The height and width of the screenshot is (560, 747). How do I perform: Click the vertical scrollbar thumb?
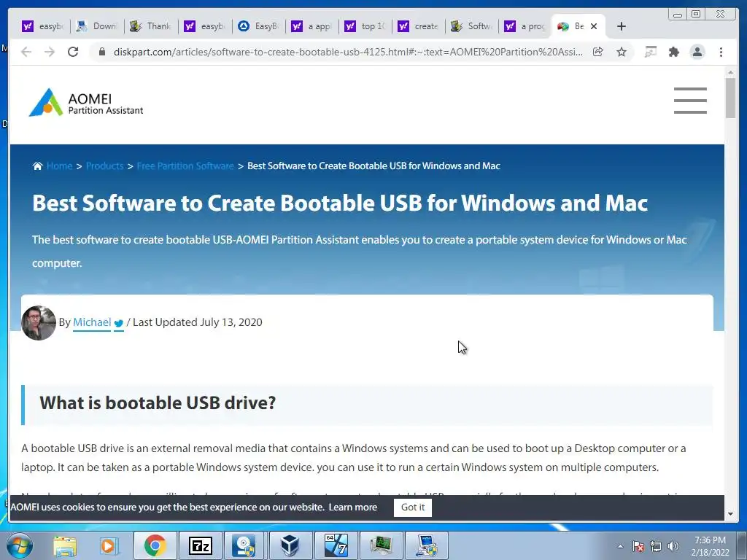[x=730, y=98]
